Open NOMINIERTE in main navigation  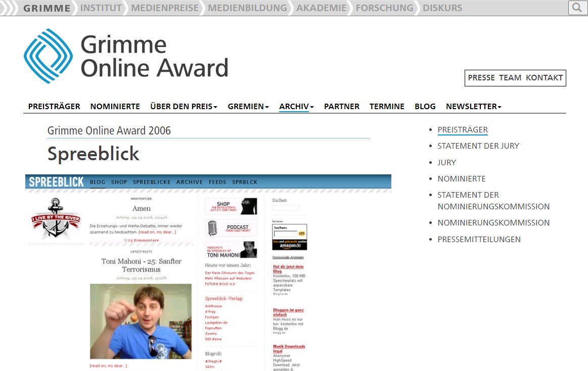tap(115, 107)
